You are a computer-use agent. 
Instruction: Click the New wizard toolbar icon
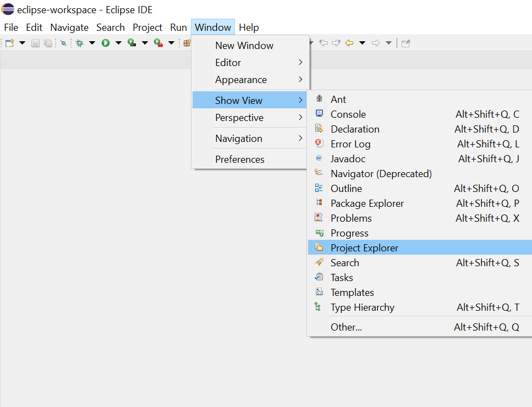pos(10,43)
